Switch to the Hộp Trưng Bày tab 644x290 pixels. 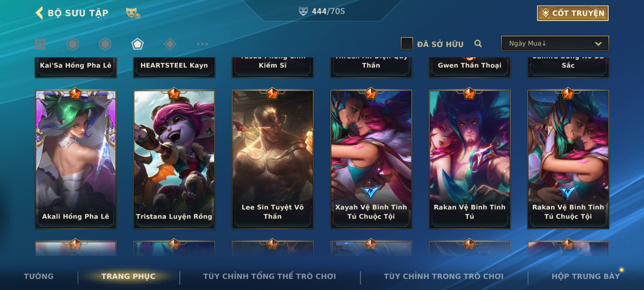point(586,276)
